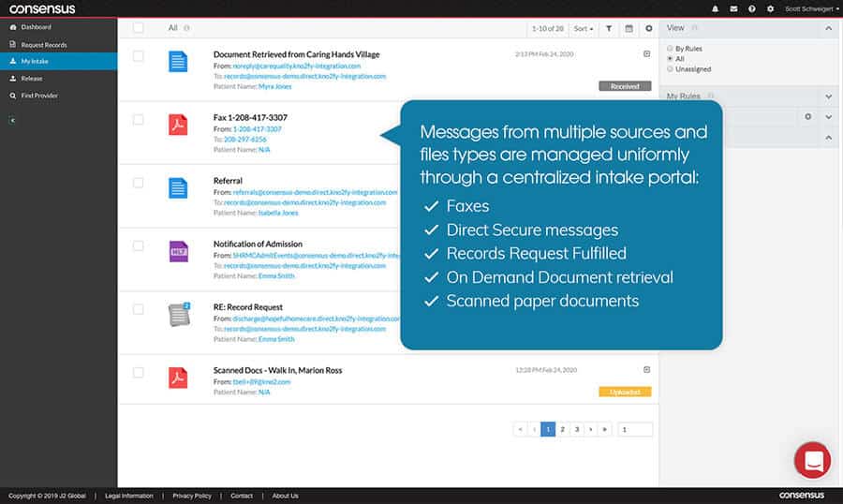Select the 'By Rules' view radio button
Viewport: 843px width, 504px height.
(x=669, y=48)
